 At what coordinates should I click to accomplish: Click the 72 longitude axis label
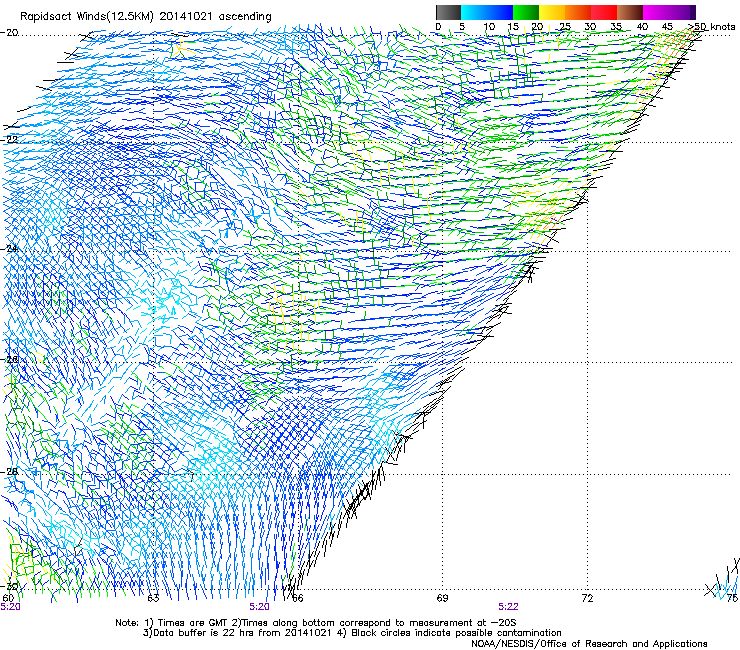pos(587,598)
